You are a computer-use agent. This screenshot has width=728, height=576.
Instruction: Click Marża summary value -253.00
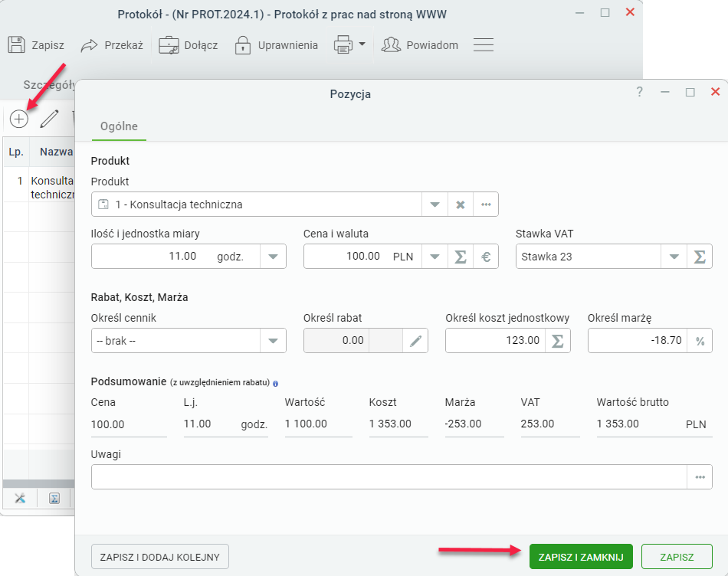[x=463, y=424]
